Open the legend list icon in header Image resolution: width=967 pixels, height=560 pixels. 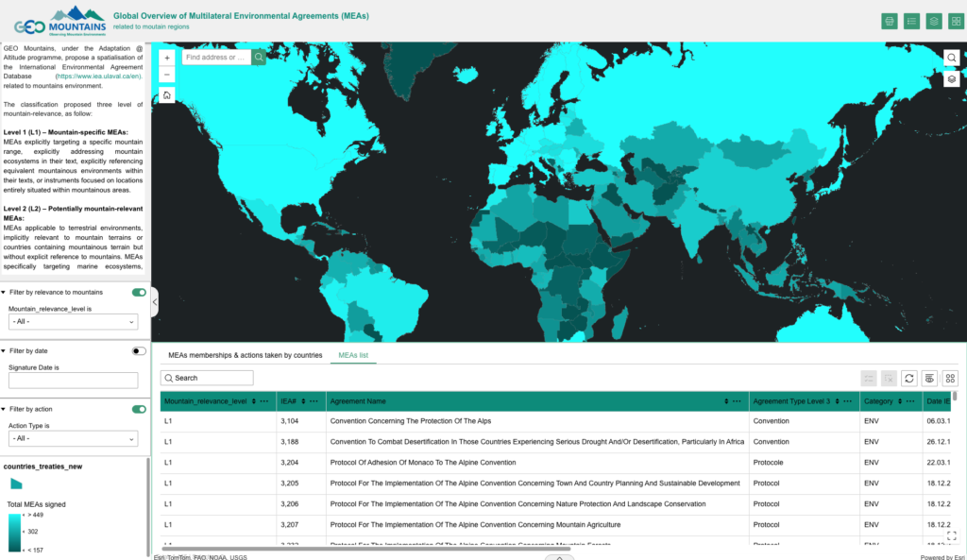pyautogui.click(x=911, y=21)
